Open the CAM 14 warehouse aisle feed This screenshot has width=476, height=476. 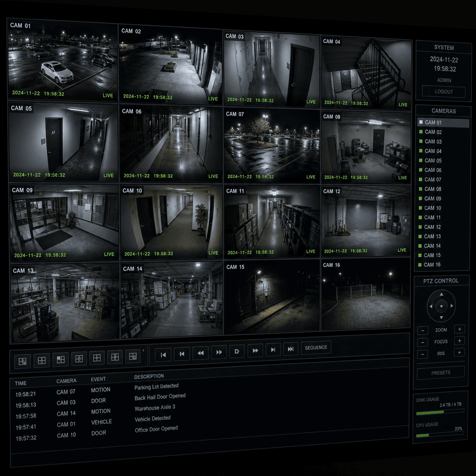click(172, 300)
